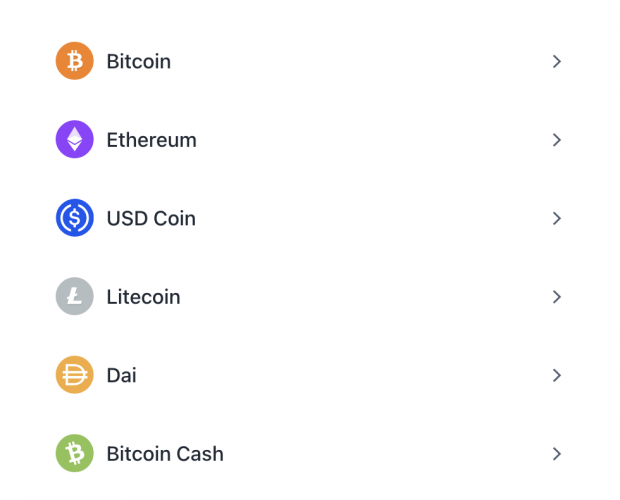Click the gray Litecoin logo icon
Viewport: 620px width, 500px height.
tap(74, 296)
